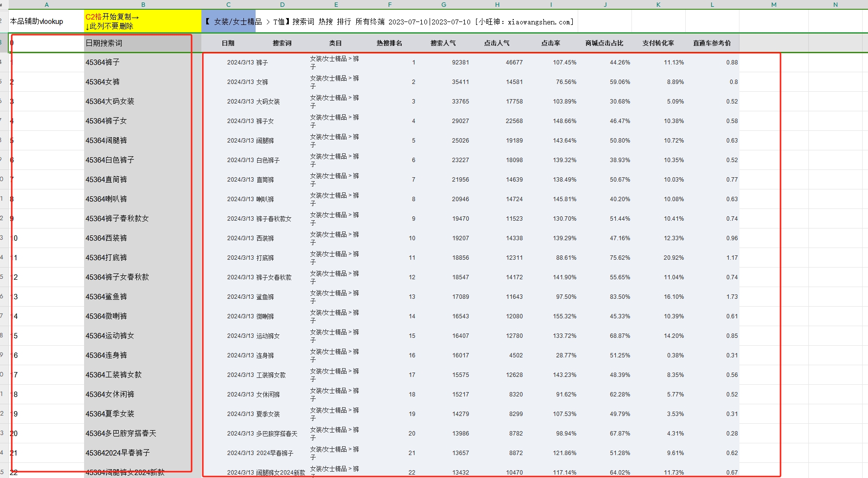Screen dimensions: 868x478
Task: Click the blue-highlighted 女装/女士精品 title cell
Action: point(229,21)
